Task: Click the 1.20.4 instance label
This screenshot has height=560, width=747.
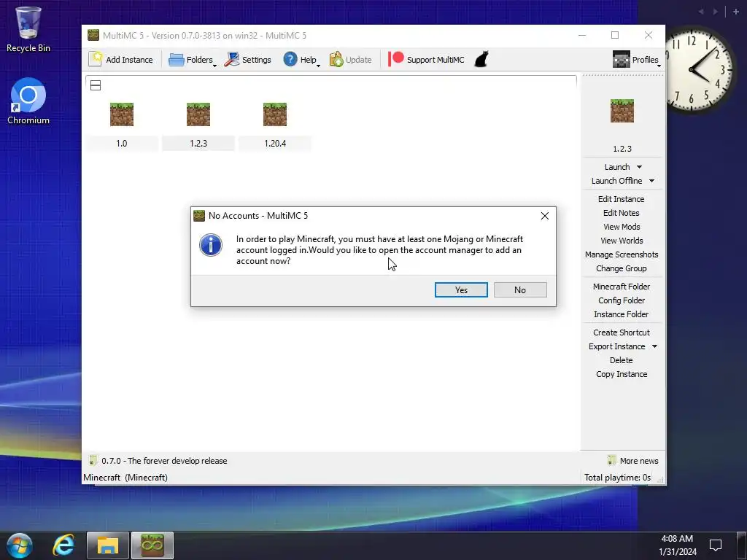Action: tap(275, 144)
